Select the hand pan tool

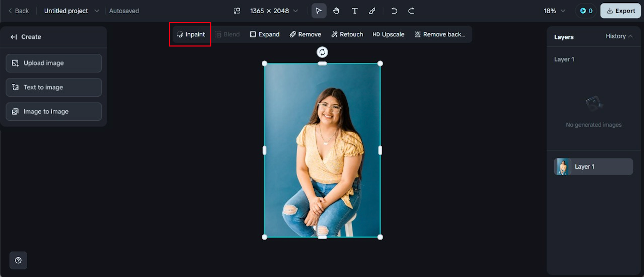point(336,11)
